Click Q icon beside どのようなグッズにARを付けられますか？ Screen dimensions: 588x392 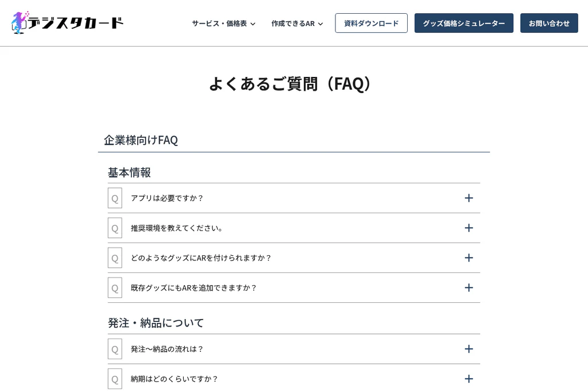pos(115,258)
